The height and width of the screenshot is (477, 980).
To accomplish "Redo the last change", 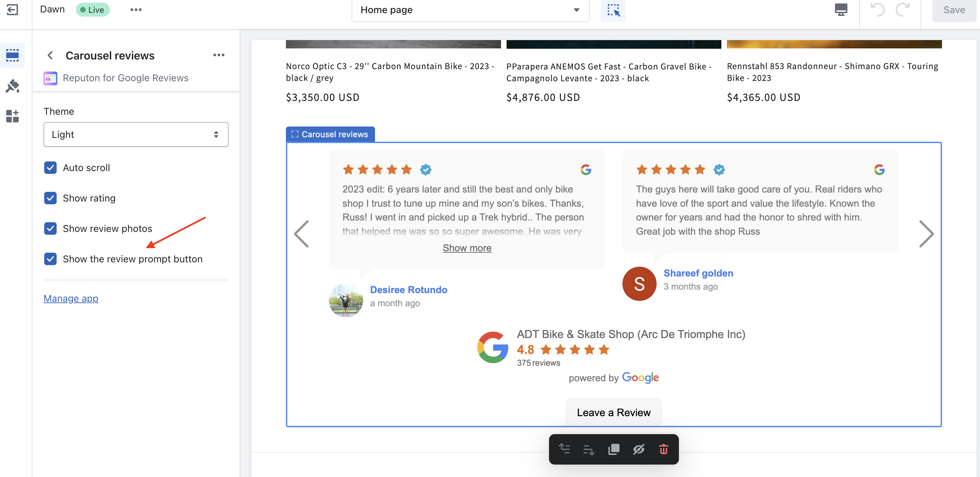I will click(902, 10).
